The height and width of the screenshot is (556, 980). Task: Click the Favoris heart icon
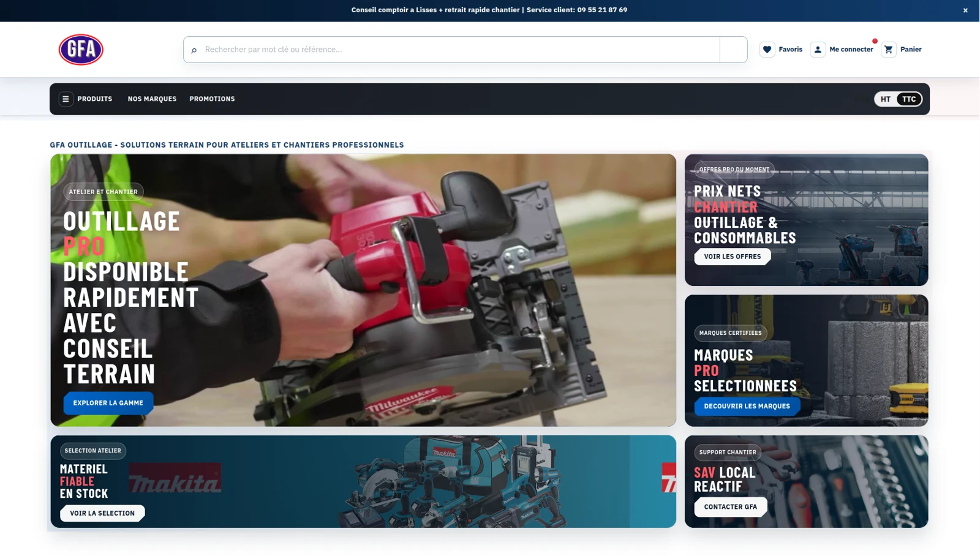tap(767, 50)
